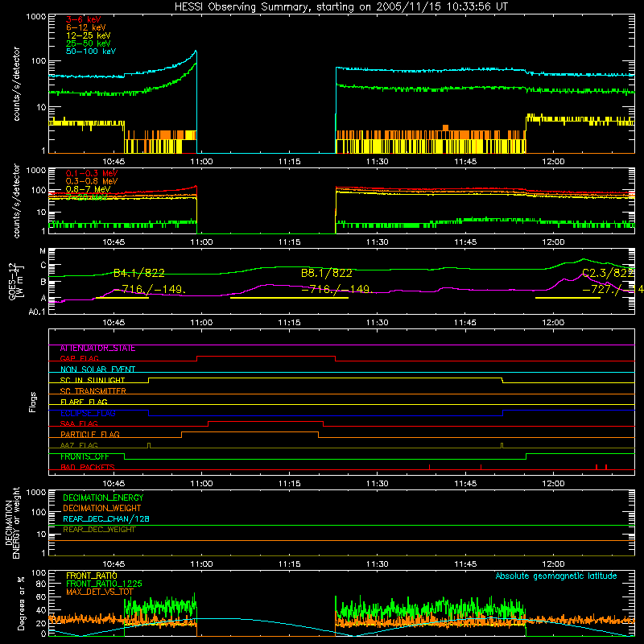Click the GOES-12 [W m-2] axis label

pyautogui.click(x=16, y=281)
